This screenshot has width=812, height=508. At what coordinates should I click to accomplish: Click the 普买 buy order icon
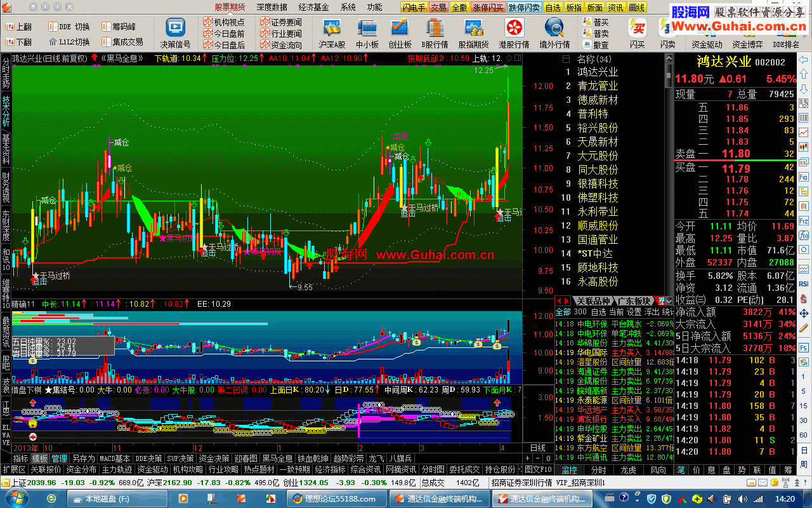[594, 22]
